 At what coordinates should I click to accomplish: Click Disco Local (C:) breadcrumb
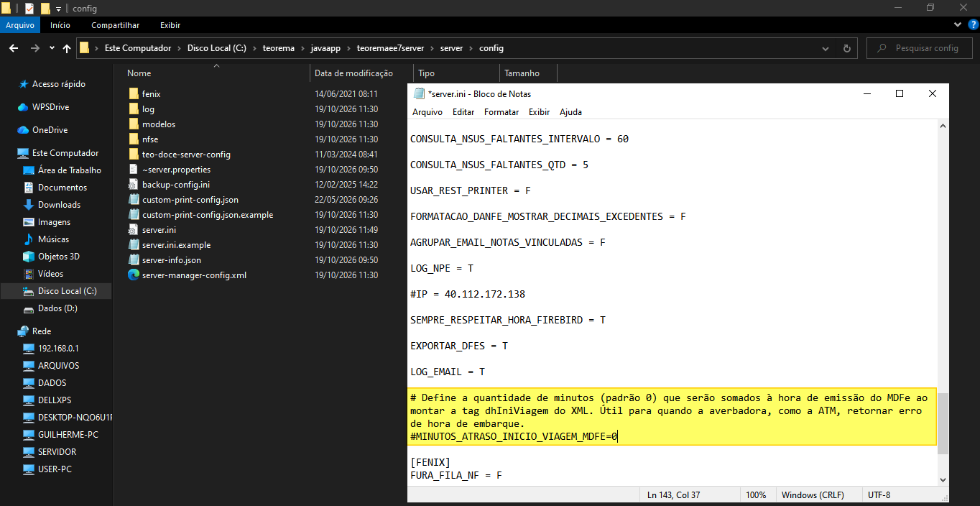(x=217, y=48)
